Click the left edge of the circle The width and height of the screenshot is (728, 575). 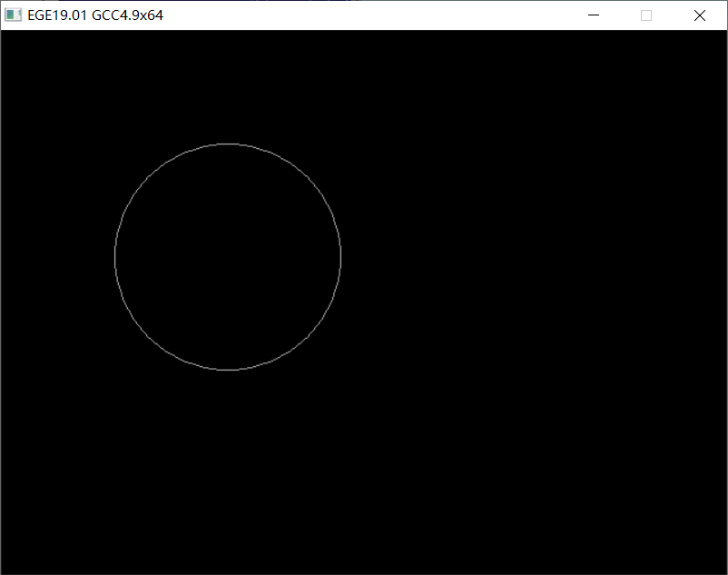(x=115, y=257)
